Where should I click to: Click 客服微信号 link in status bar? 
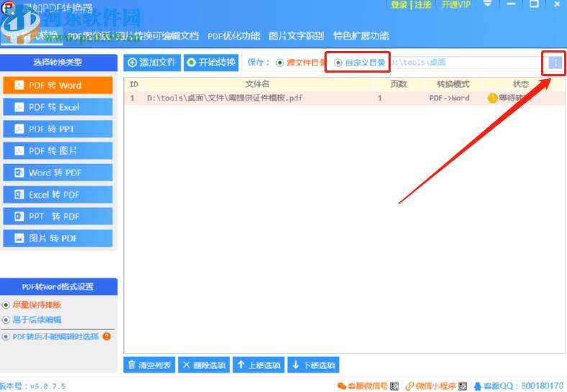368,386
